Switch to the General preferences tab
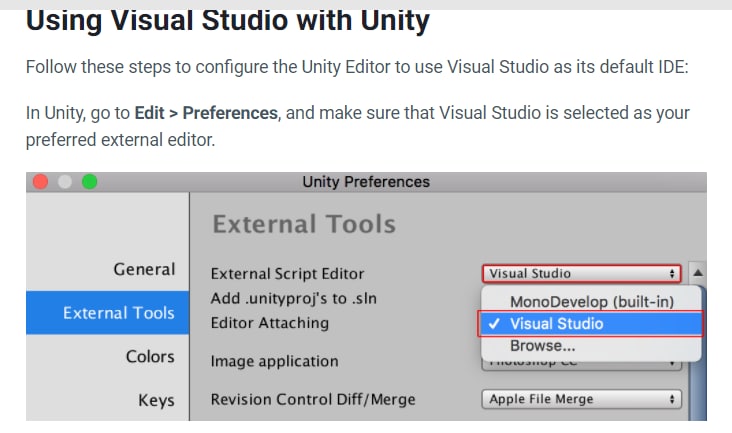732x433 pixels. click(x=144, y=269)
